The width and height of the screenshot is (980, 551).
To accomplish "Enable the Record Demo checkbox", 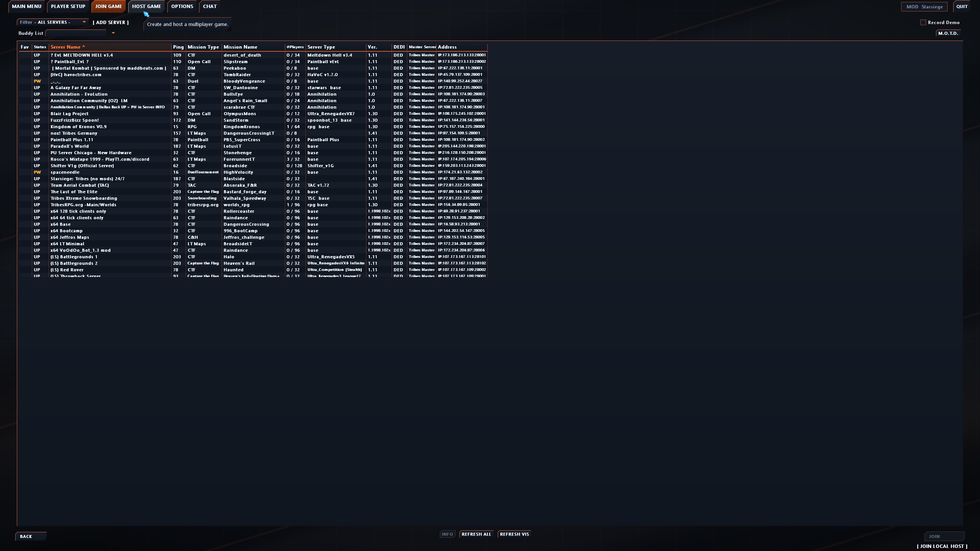I will (x=923, y=23).
